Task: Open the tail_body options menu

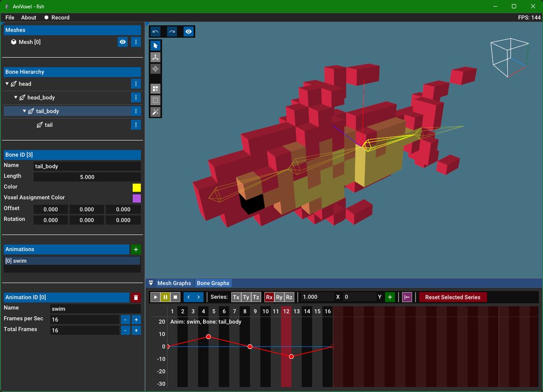Action: pyautogui.click(x=136, y=111)
